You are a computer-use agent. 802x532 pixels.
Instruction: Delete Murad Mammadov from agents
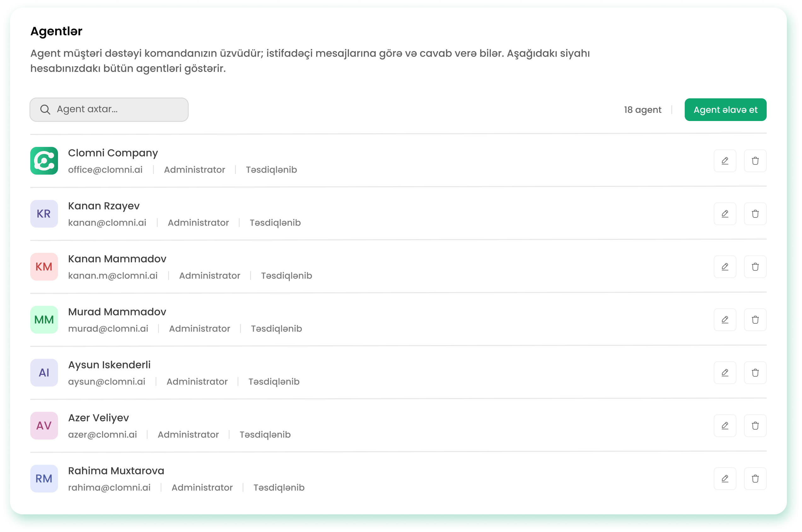[755, 320]
